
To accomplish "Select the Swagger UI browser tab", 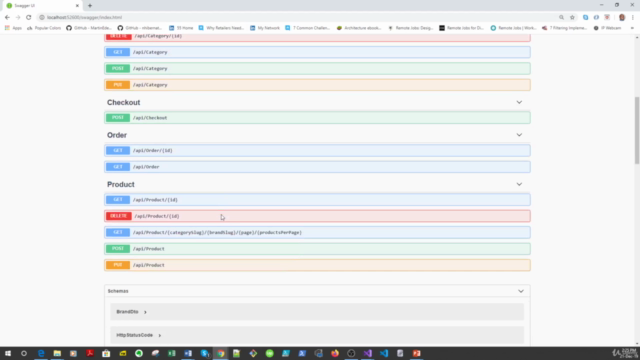I will pyautogui.click(x=41, y=6).
